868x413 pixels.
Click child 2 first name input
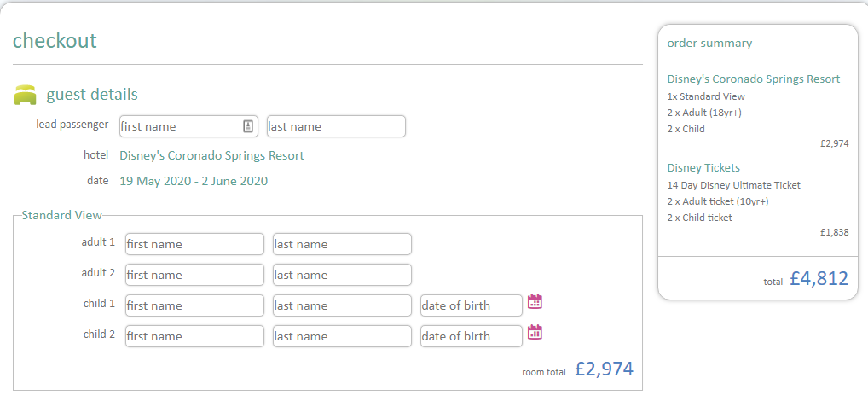click(x=194, y=336)
